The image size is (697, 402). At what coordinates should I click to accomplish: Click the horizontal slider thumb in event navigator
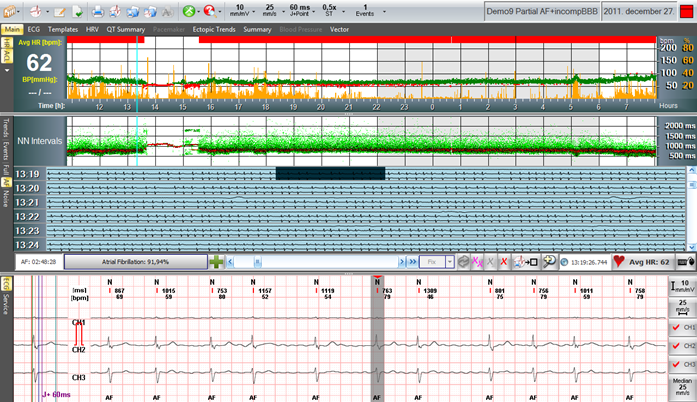click(257, 262)
